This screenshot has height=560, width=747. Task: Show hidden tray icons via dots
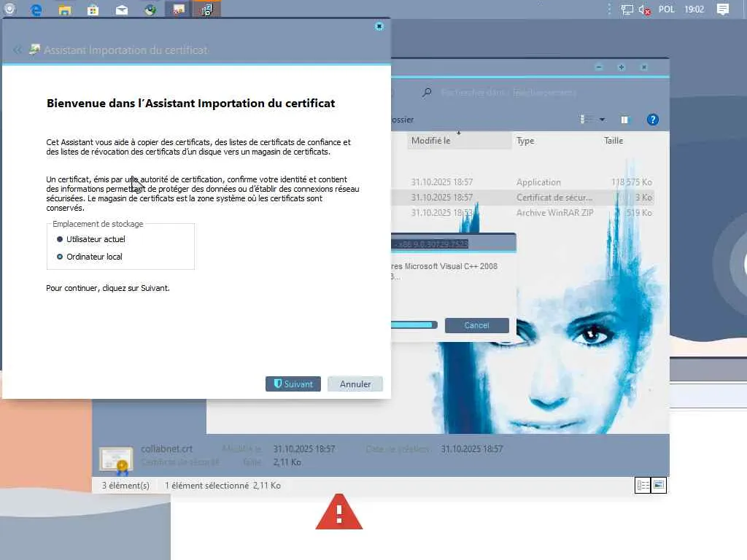[609, 9]
